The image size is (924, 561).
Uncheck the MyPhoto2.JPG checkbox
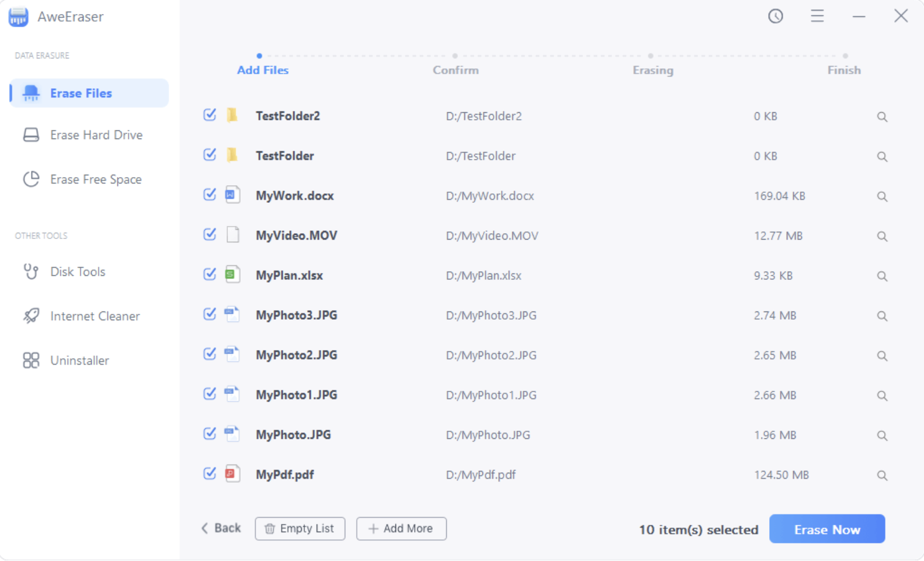(x=210, y=354)
